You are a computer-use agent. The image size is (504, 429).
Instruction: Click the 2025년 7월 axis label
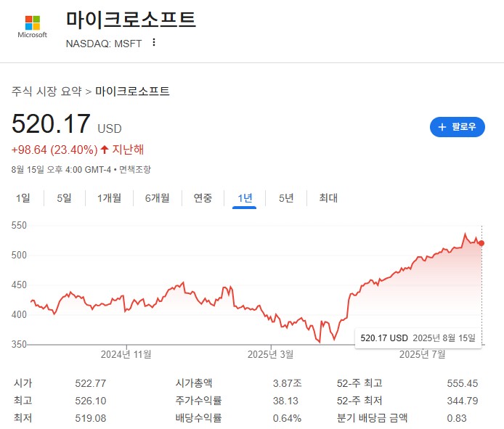coord(423,354)
